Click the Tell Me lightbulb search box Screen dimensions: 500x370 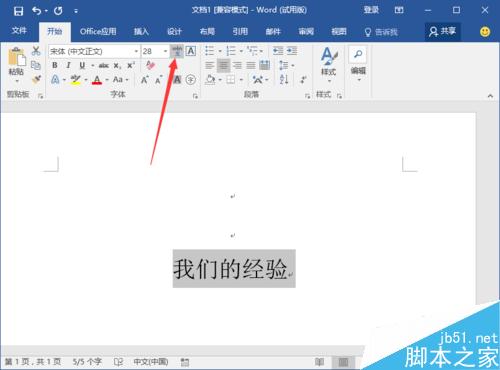(x=381, y=32)
